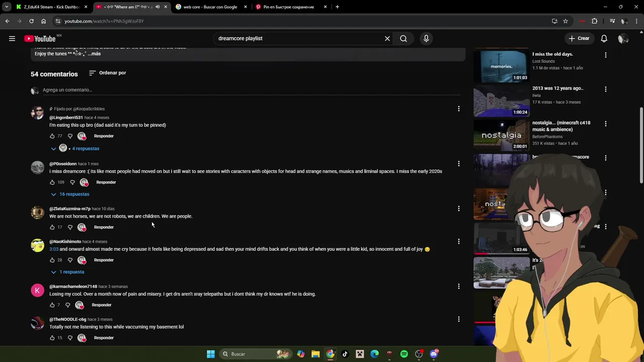The image size is (644, 362).
Task: Open options menu for @karmachameleon7148 comment
Action: pos(458,287)
